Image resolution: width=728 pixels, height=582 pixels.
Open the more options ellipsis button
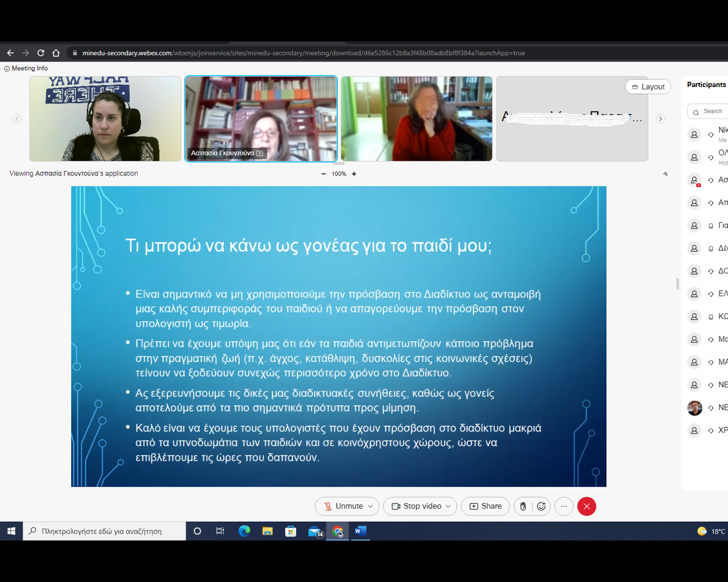564,506
